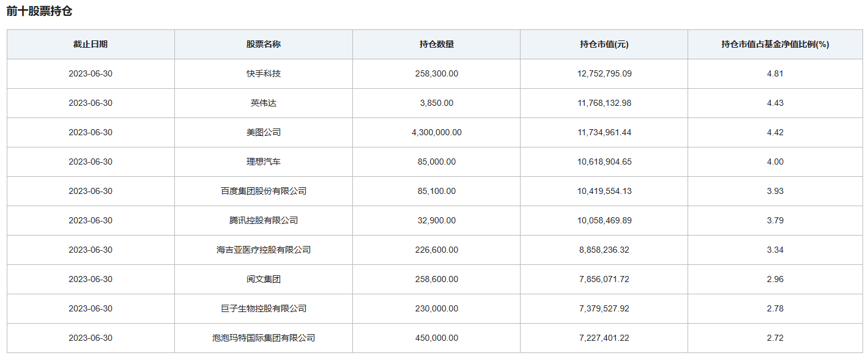Click the 4.00 net value percentage cell
Viewport: 868px width, 361px height.
[x=775, y=162]
